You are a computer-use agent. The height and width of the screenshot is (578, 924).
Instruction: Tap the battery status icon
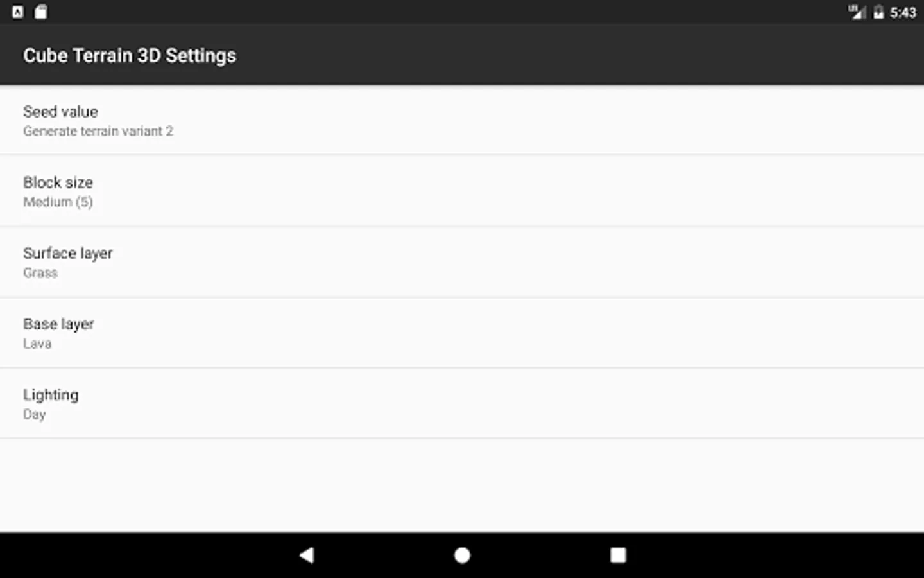pos(878,12)
